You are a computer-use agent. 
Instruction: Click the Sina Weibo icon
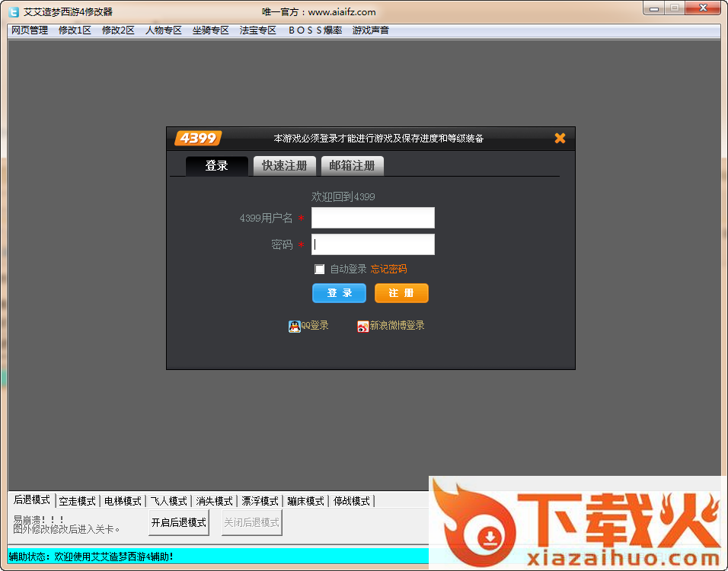point(363,327)
